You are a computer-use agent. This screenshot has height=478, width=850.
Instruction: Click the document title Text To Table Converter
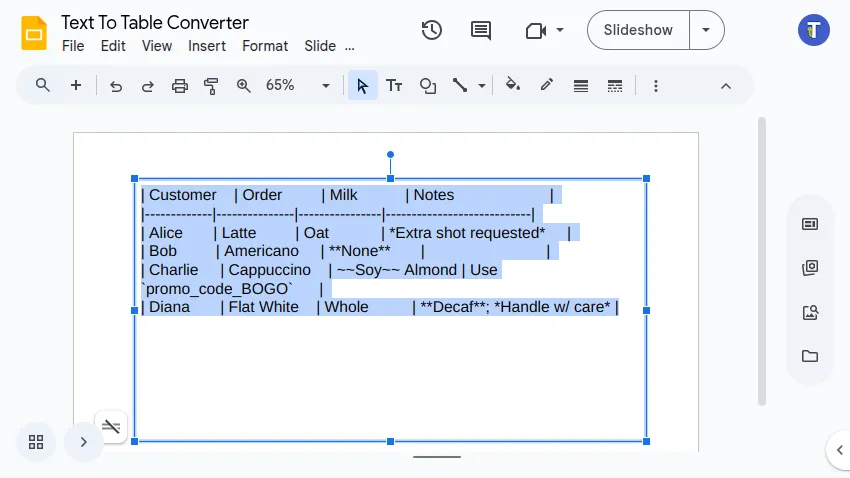(155, 22)
